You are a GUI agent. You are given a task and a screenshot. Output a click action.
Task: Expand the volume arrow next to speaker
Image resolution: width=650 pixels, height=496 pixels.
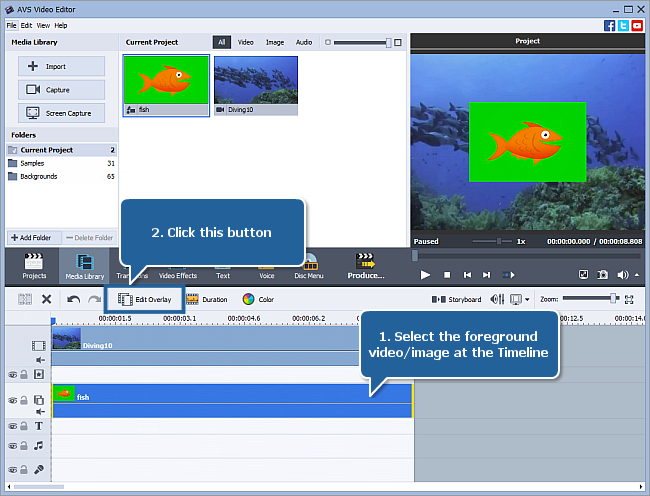[637, 275]
